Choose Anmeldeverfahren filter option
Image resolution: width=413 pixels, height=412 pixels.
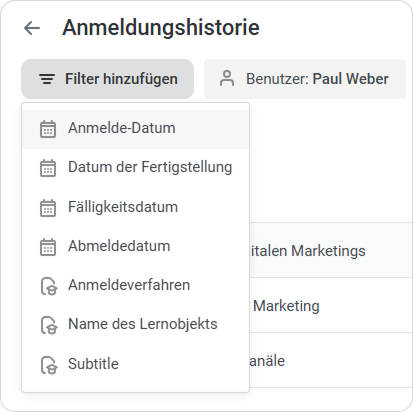(136, 286)
